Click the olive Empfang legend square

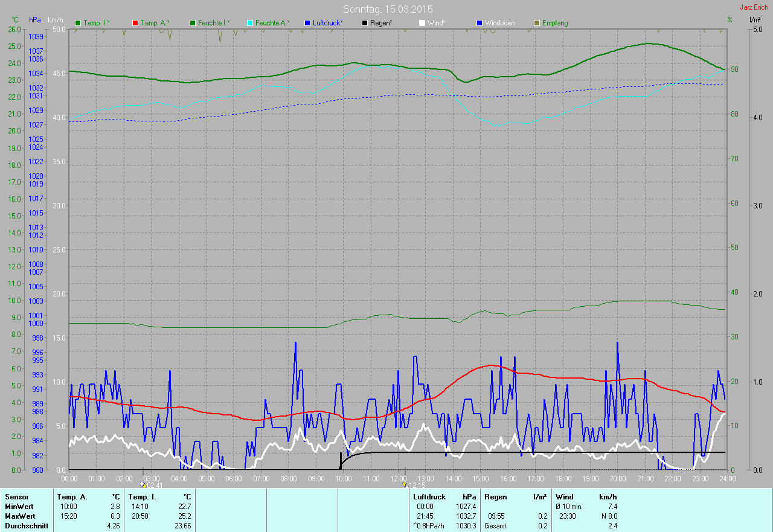[537, 23]
